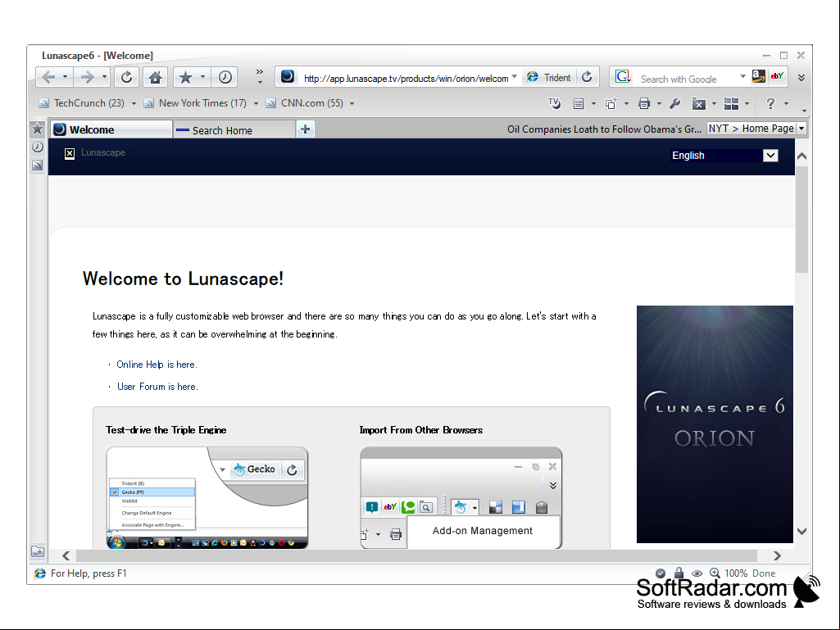Image resolution: width=840 pixels, height=630 pixels.
Task: Search with the eBay icon
Action: click(x=777, y=76)
